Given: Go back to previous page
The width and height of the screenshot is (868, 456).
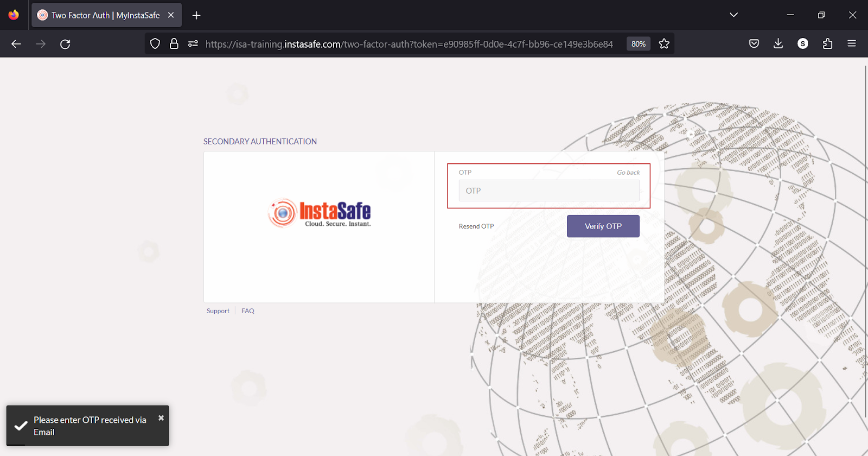Looking at the screenshot, I should click(x=16, y=44).
